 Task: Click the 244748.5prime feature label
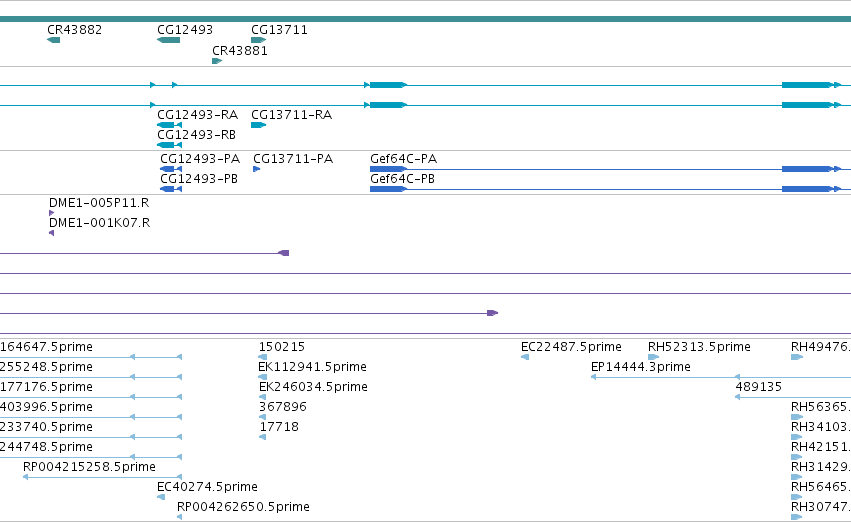pyautogui.click(x=46, y=447)
